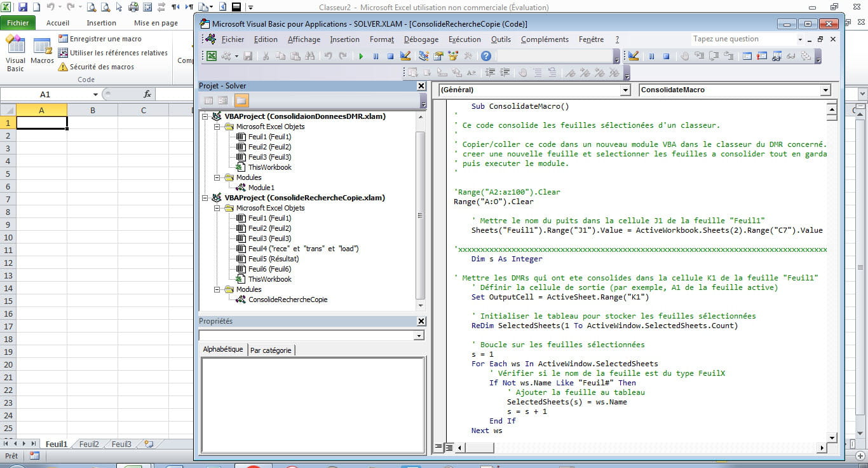
Task: Open the Properties Window toolbar icon
Action: 438,56
